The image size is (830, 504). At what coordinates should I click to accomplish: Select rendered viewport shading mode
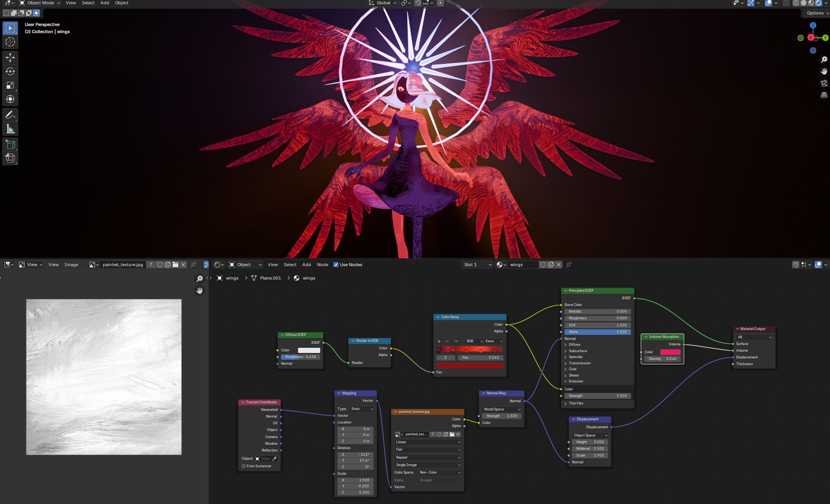point(819,3)
